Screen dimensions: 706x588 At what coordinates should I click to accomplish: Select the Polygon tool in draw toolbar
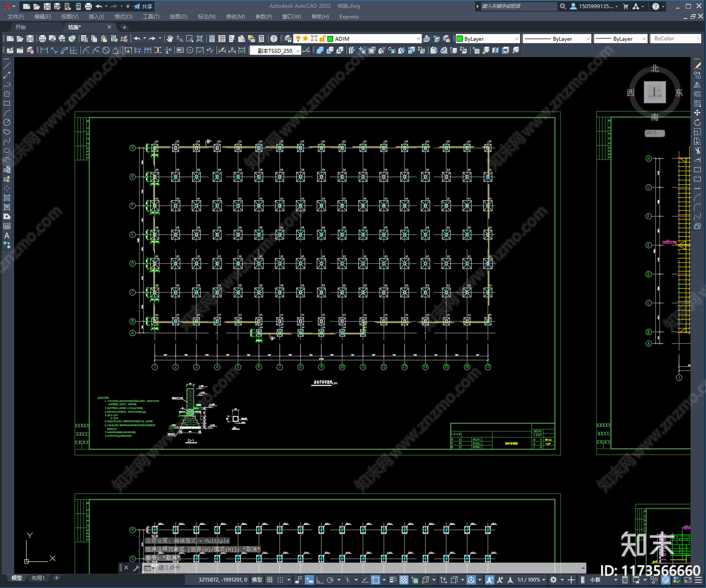pos(7,94)
